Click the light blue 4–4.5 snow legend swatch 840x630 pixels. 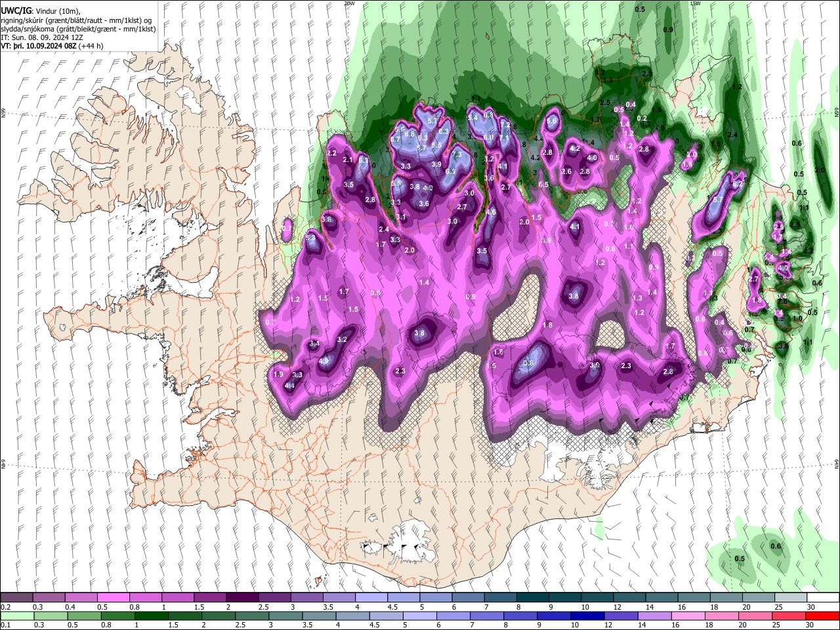click(371, 598)
